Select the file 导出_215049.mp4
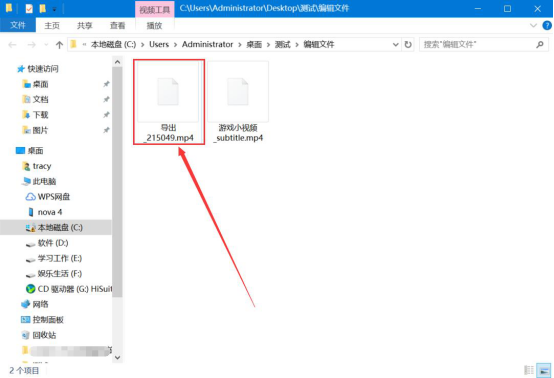Image resolution: width=554 pixels, height=378 pixels. tap(169, 102)
